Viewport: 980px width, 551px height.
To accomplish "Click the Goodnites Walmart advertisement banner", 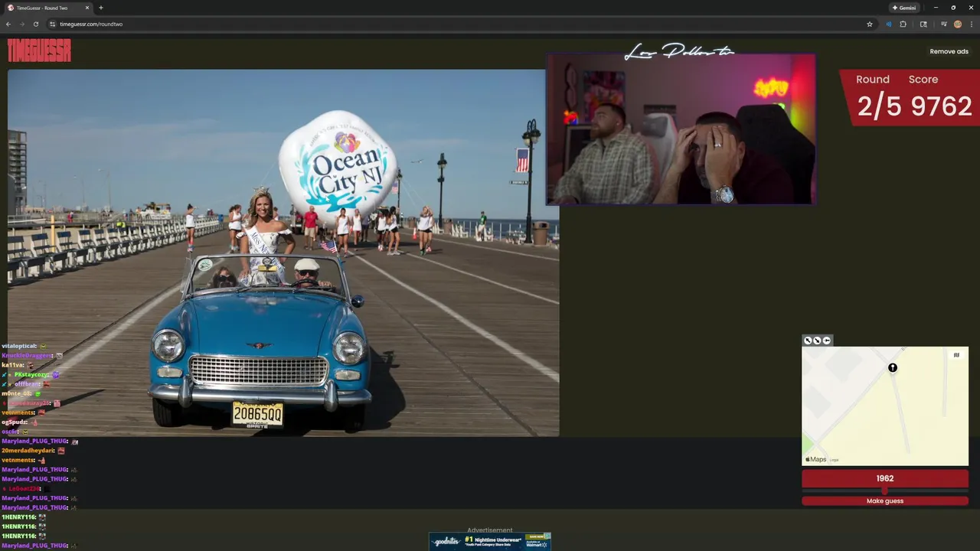I will [x=490, y=542].
